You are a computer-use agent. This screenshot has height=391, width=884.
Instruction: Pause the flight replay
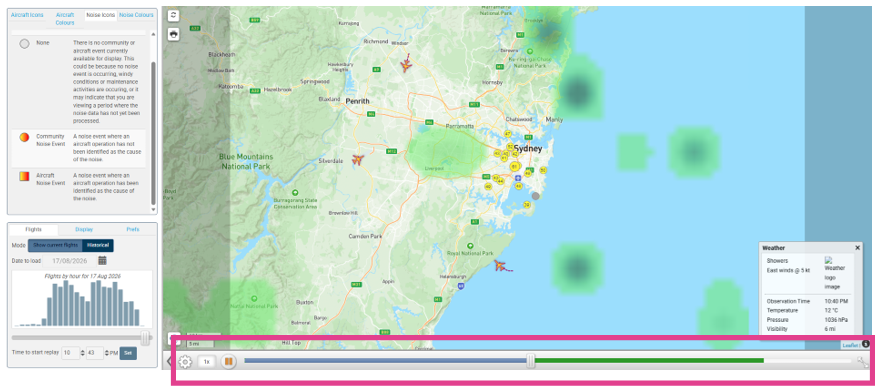tap(228, 362)
